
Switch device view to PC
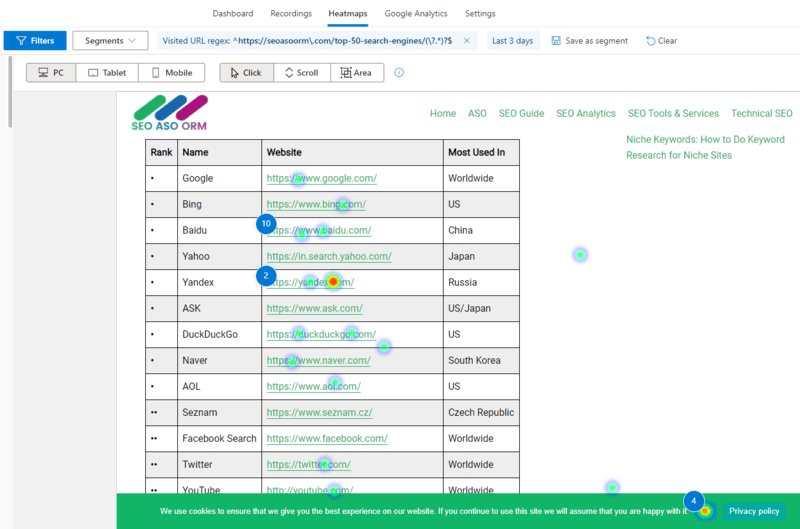[x=52, y=73]
